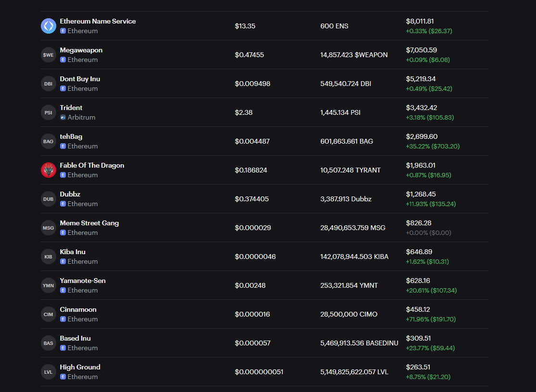Click Ethereum network icon under Dont Buy Inu
The width and height of the screenshot is (536, 392).
tap(63, 88)
